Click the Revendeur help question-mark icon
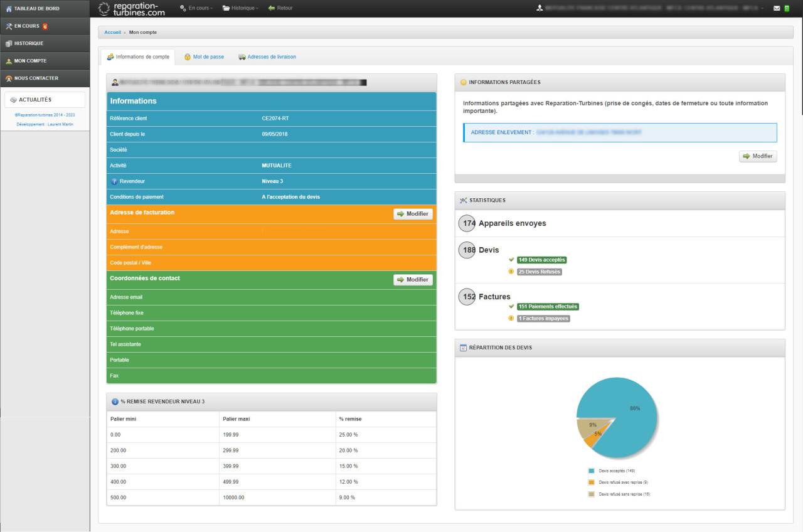The image size is (803, 532). click(x=114, y=181)
